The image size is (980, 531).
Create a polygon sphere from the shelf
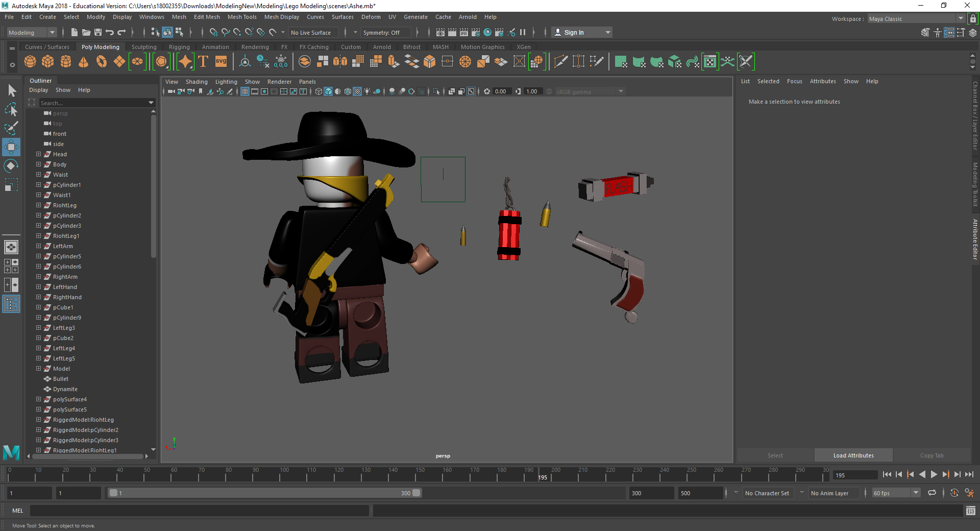click(30, 62)
